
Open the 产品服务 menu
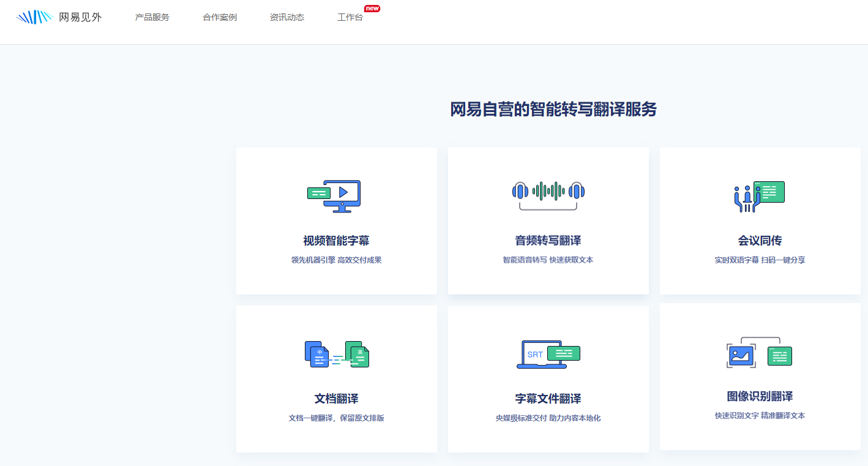pos(152,17)
